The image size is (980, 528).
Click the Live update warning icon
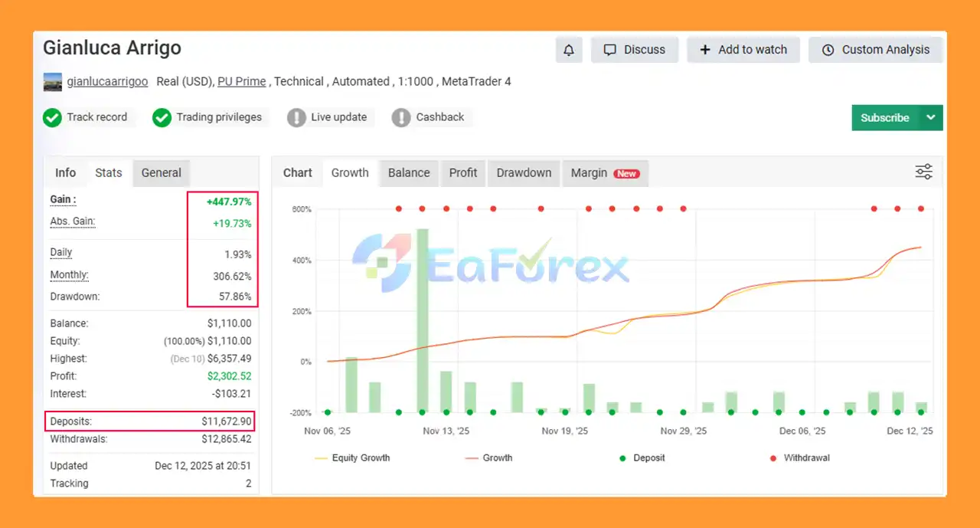[296, 117]
